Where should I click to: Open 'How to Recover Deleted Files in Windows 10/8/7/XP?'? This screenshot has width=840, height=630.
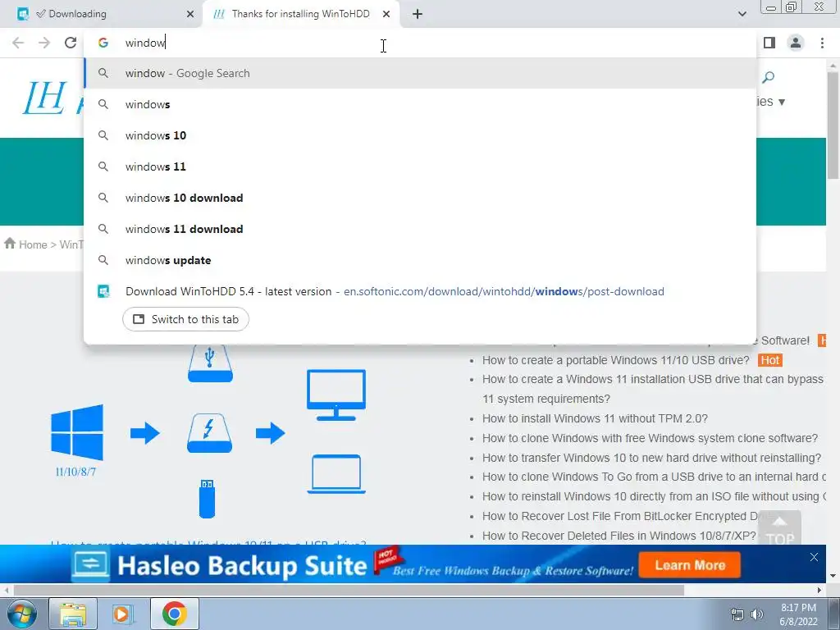point(619,536)
